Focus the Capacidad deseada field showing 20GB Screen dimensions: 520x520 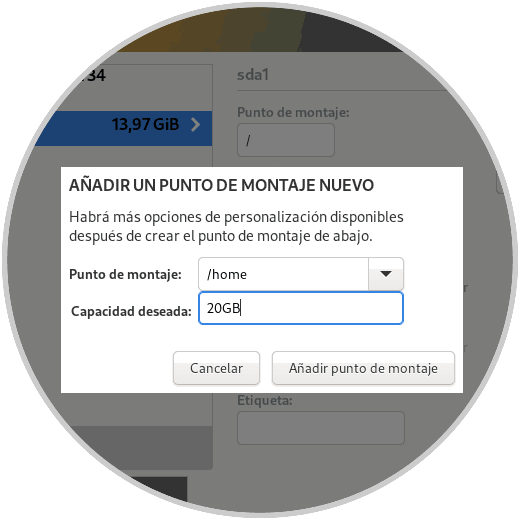click(301, 308)
